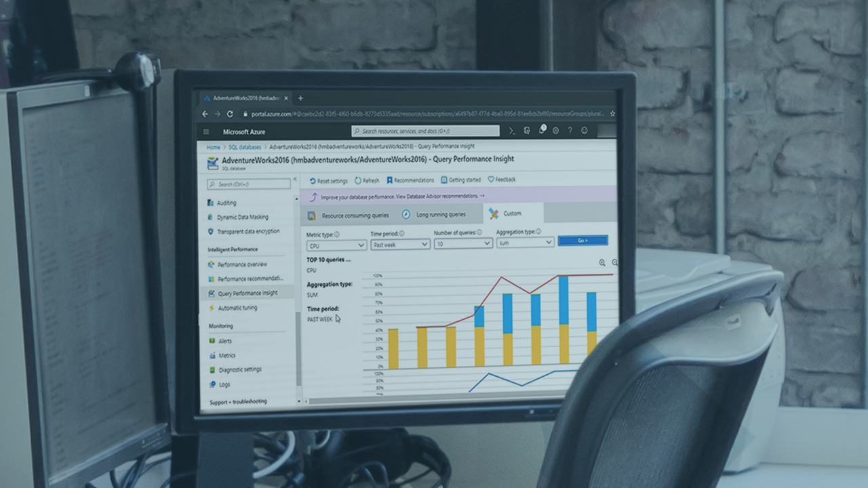Screen dimensions: 868x488
Task: Click the info icon next to Number of queries
Action: 479,232
